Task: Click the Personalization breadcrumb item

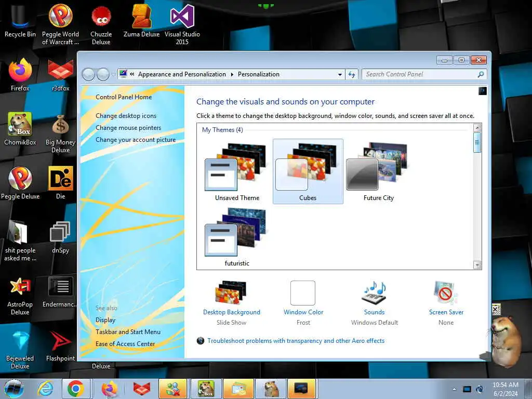Action: tap(259, 74)
